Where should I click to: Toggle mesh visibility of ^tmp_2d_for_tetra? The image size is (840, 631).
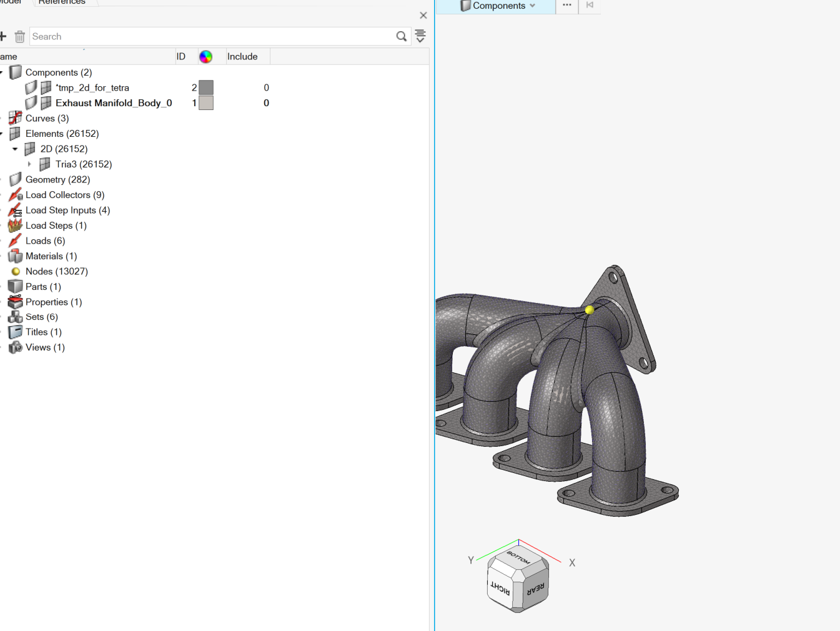point(46,87)
